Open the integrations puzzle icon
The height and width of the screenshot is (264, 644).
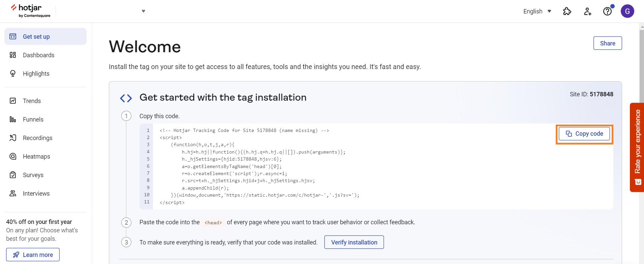(x=567, y=11)
